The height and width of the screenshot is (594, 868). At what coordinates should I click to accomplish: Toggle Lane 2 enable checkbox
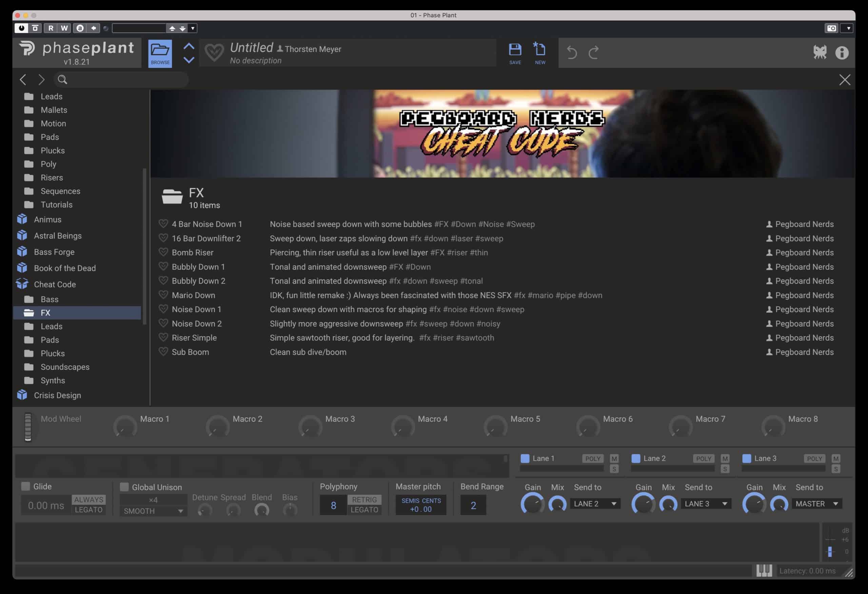pyautogui.click(x=636, y=458)
